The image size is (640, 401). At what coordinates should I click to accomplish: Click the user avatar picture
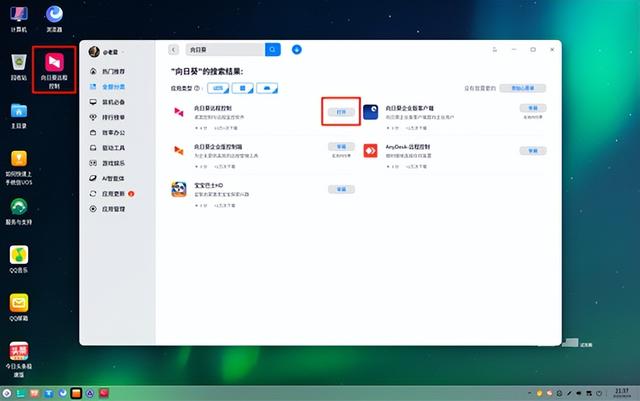(x=94, y=52)
